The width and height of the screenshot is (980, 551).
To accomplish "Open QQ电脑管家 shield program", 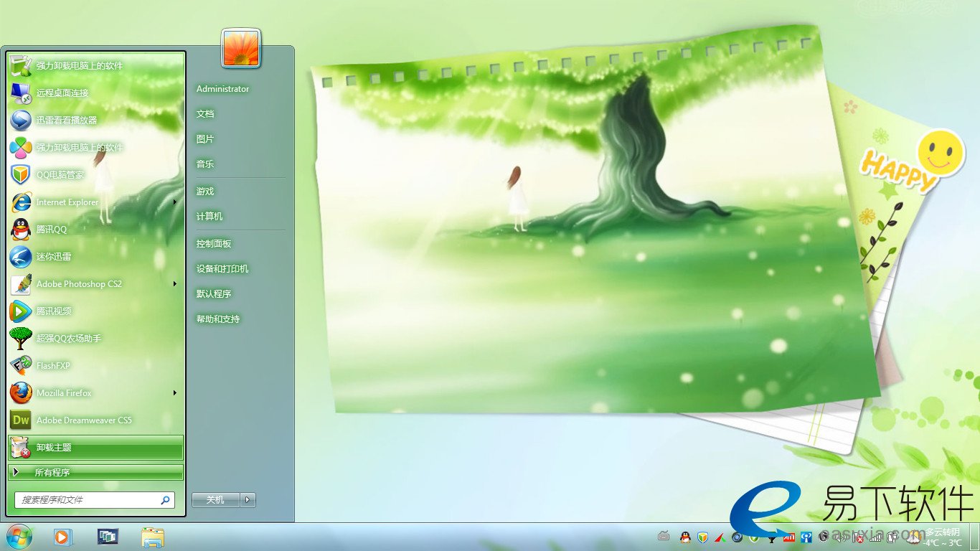I will 60,175.
